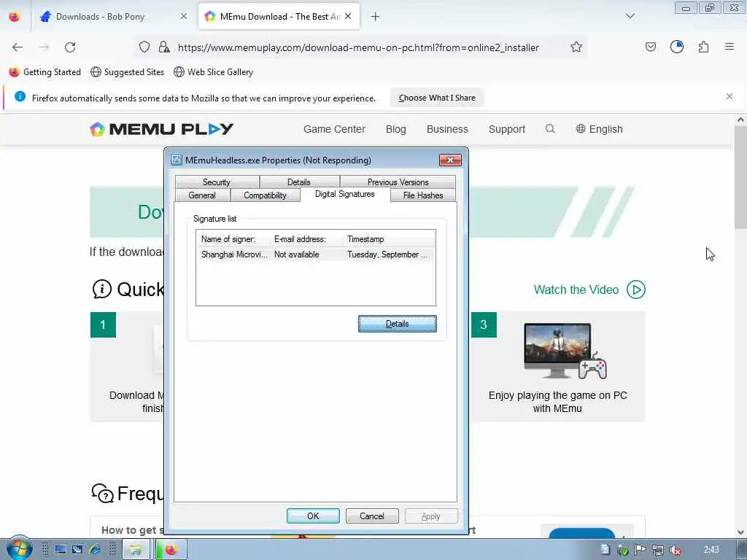747x560 pixels.
Task: Close the MEmuHeadless.exe Properties dialog
Action: click(x=450, y=160)
